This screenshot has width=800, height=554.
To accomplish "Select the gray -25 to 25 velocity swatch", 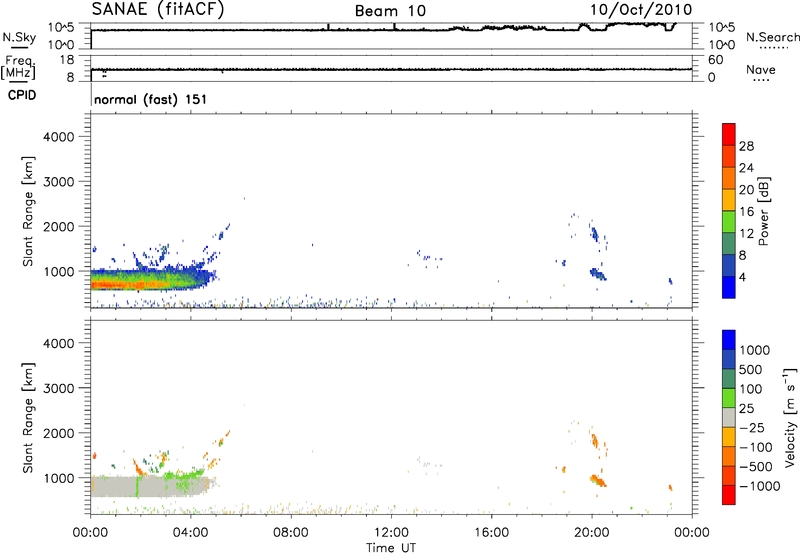I will click(x=729, y=418).
